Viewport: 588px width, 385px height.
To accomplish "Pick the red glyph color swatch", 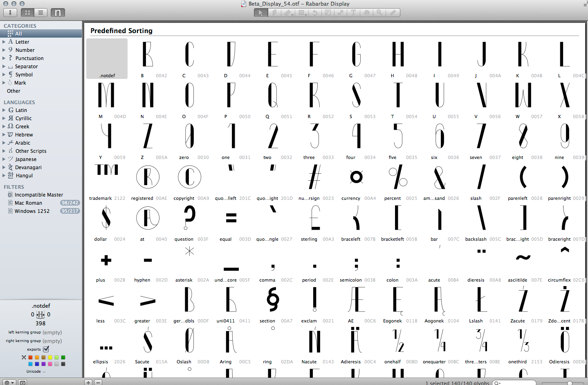I will 30,357.
